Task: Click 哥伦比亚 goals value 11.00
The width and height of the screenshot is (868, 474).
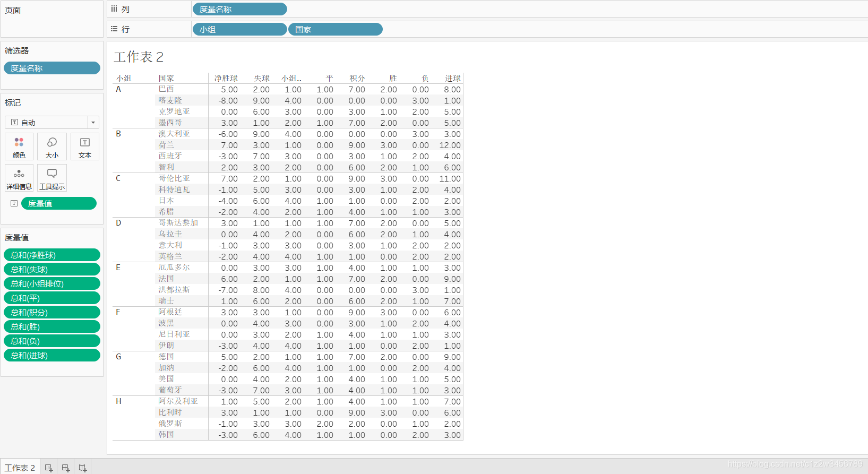Action: [x=450, y=179]
